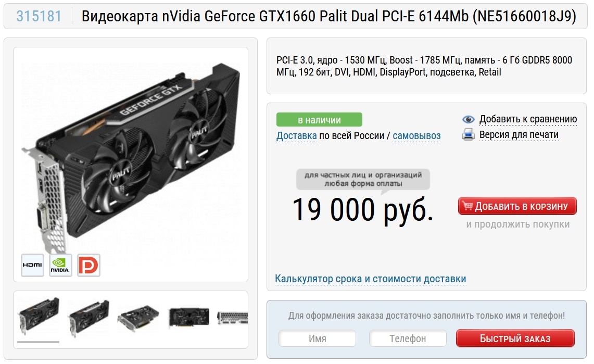Click the HDMI badge icon

pyautogui.click(x=32, y=265)
